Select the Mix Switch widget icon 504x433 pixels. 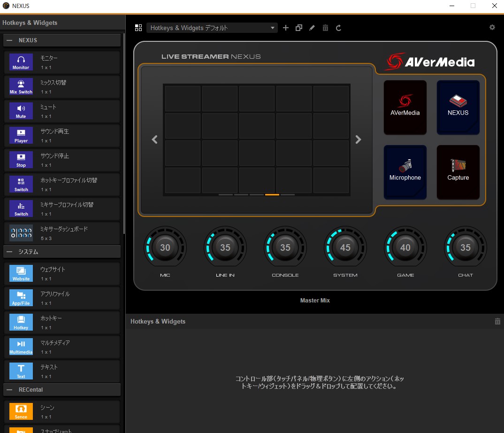[x=21, y=86]
